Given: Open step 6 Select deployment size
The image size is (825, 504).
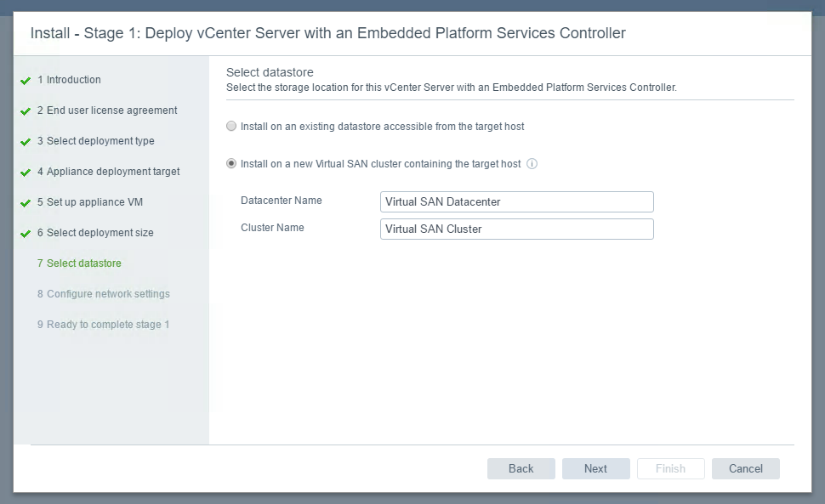Looking at the screenshot, I should (x=95, y=232).
